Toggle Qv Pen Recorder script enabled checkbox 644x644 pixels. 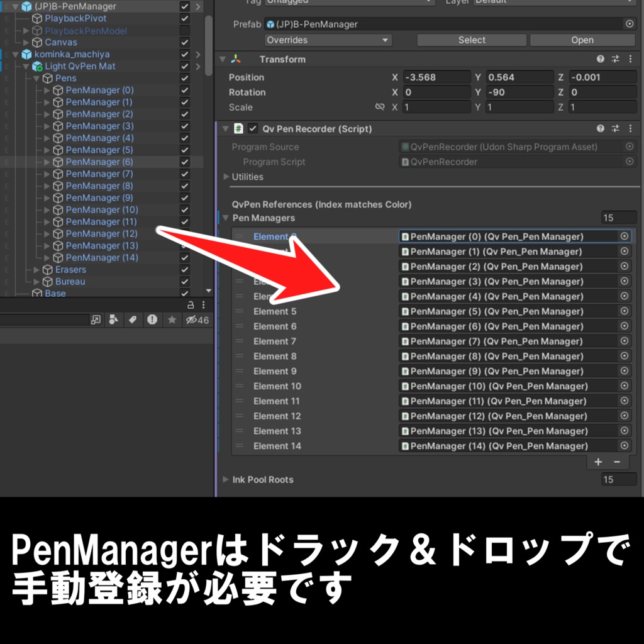[x=253, y=128]
